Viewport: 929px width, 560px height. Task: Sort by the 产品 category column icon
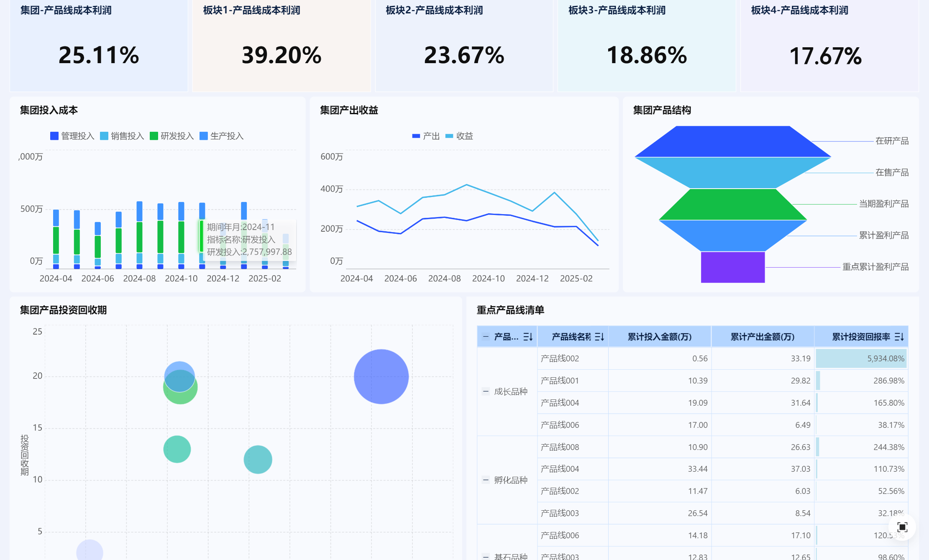coord(528,337)
